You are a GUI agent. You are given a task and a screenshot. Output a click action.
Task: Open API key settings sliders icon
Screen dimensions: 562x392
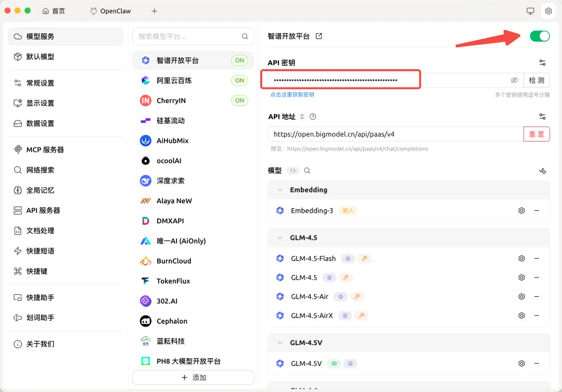[542, 62]
